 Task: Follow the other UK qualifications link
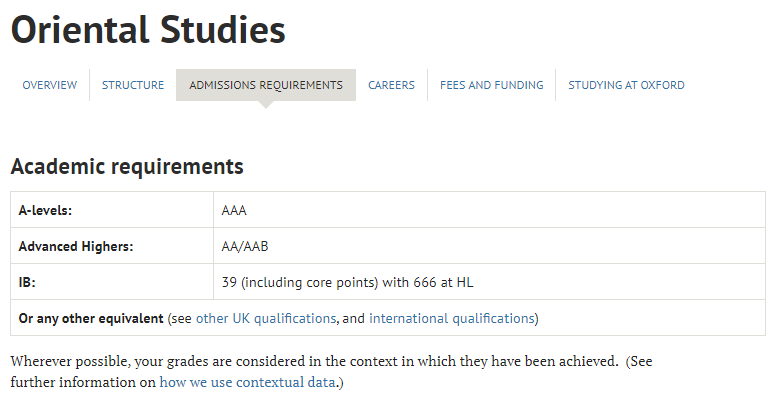(x=266, y=318)
